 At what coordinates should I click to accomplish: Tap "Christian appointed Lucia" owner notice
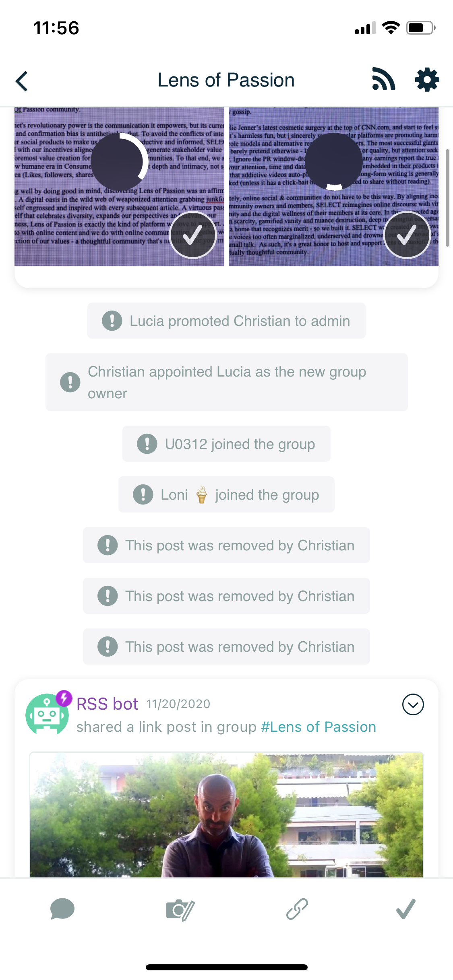pos(226,382)
